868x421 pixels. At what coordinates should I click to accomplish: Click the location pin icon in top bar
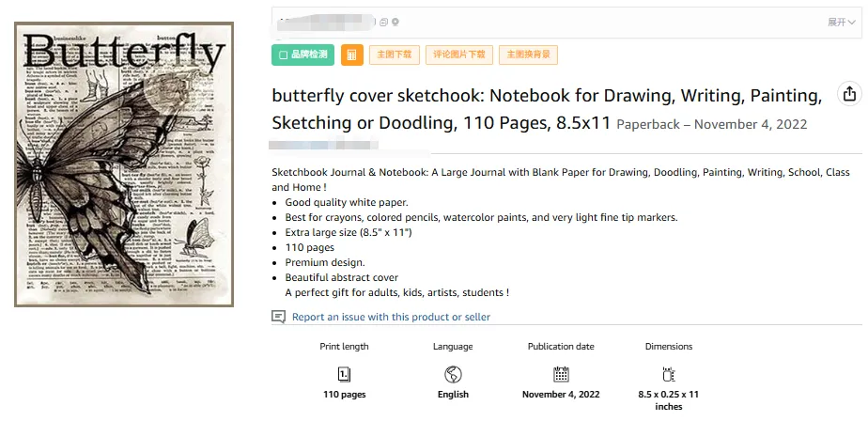[395, 22]
